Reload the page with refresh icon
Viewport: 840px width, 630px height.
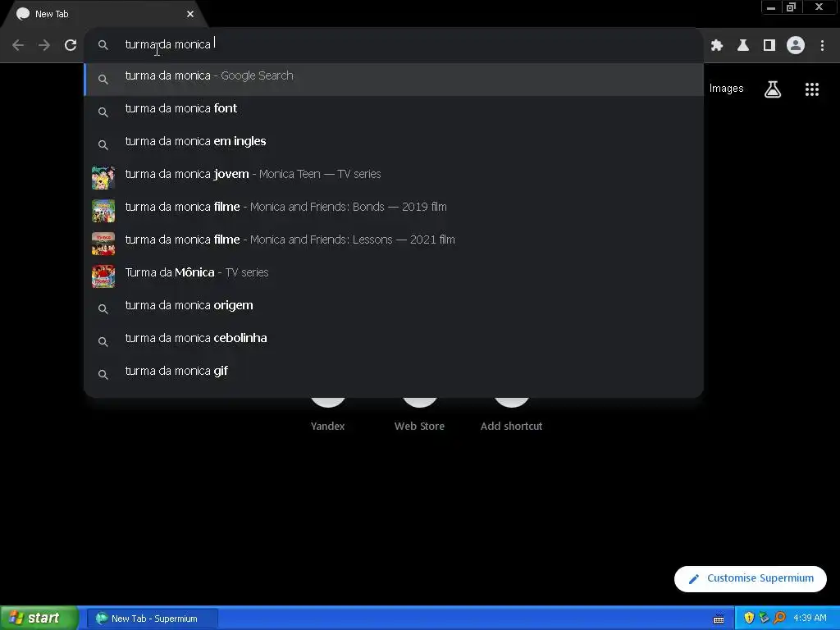pos(71,45)
